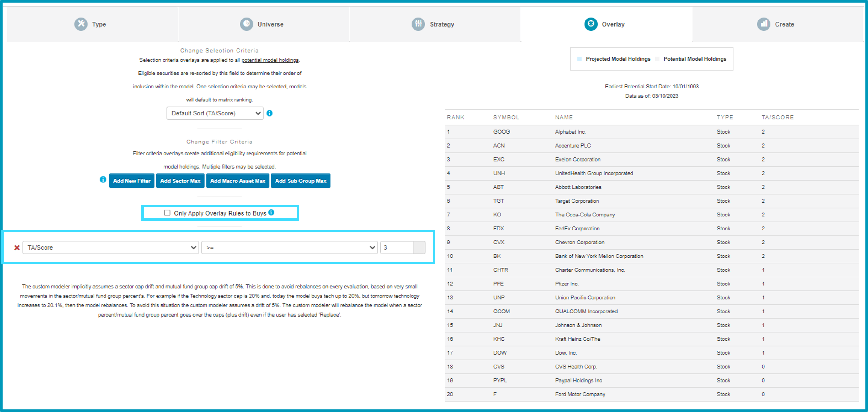The width and height of the screenshot is (868, 412).
Task: Click Add New Filter button
Action: 132,181
